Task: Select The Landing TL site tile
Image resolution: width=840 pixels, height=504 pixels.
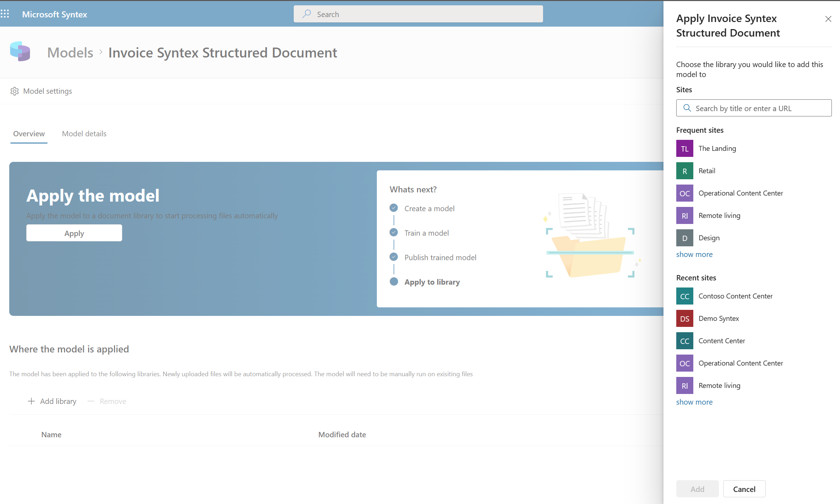Action: (x=685, y=148)
